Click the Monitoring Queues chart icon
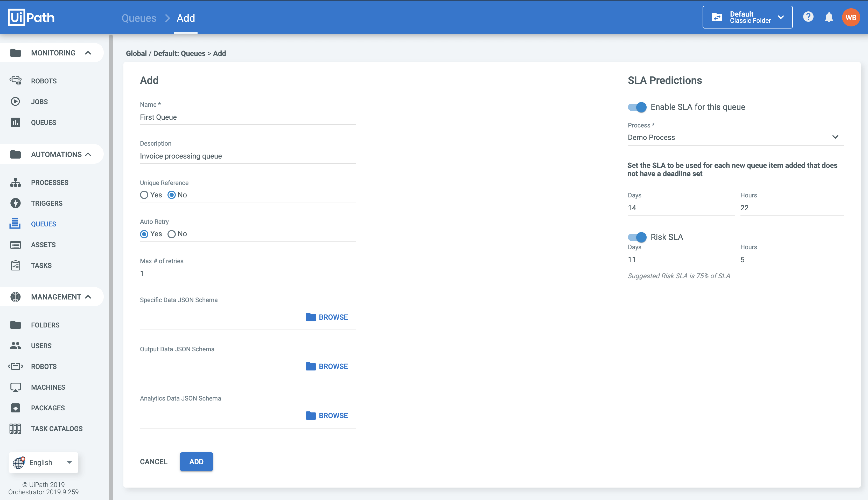The width and height of the screenshot is (868, 500). coord(16,122)
